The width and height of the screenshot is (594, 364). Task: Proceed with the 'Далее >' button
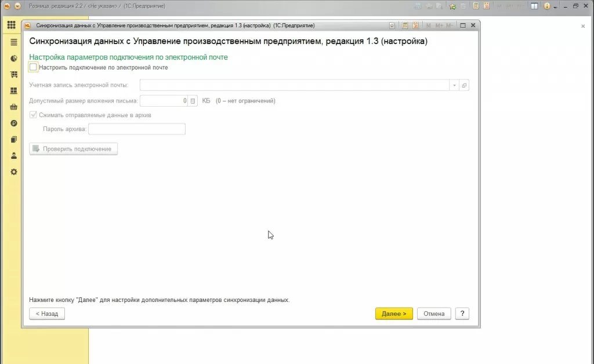click(394, 314)
